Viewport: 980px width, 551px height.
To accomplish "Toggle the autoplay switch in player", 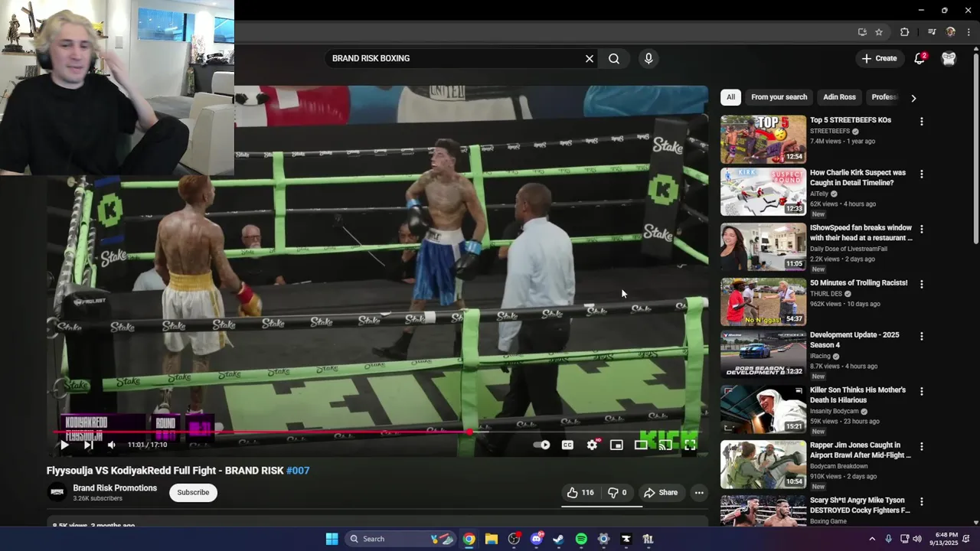I will pyautogui.click(x=542, y=445).
